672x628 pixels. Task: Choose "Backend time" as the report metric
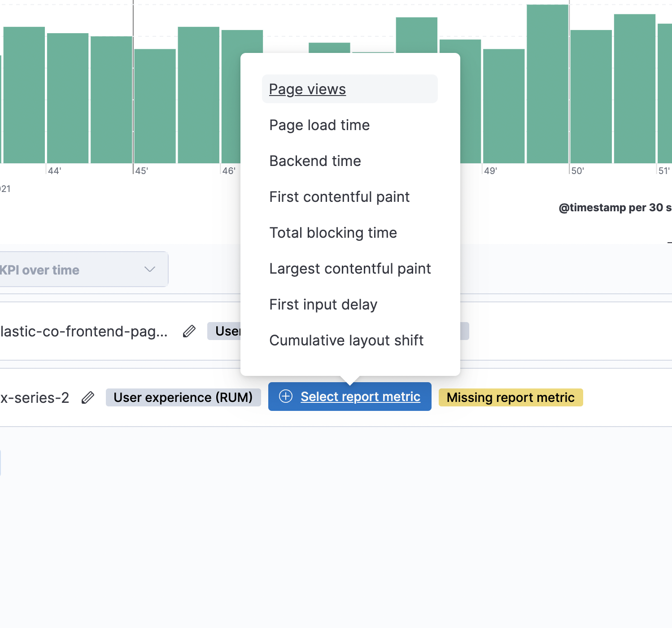point(315,161)
